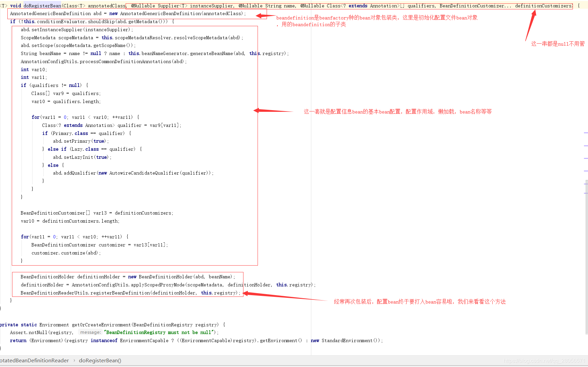Click the abd.setPrimary(true) line
Image resolution: width=588 pixels, height=367 pixels.
[x=81, y=141]
